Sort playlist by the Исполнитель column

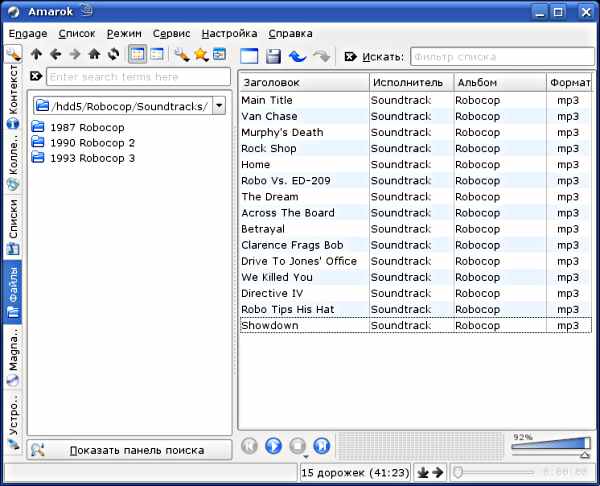tap(412, 82)
